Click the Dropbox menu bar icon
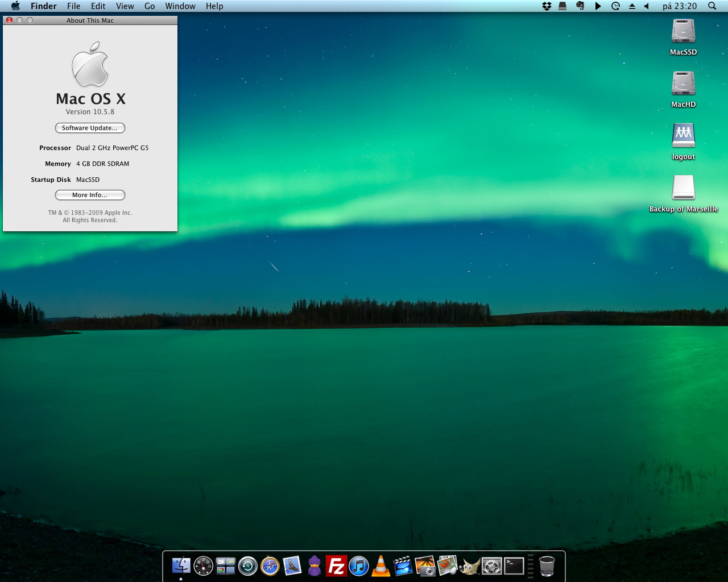This screenshot has width=728, height=582. [547, 6]
